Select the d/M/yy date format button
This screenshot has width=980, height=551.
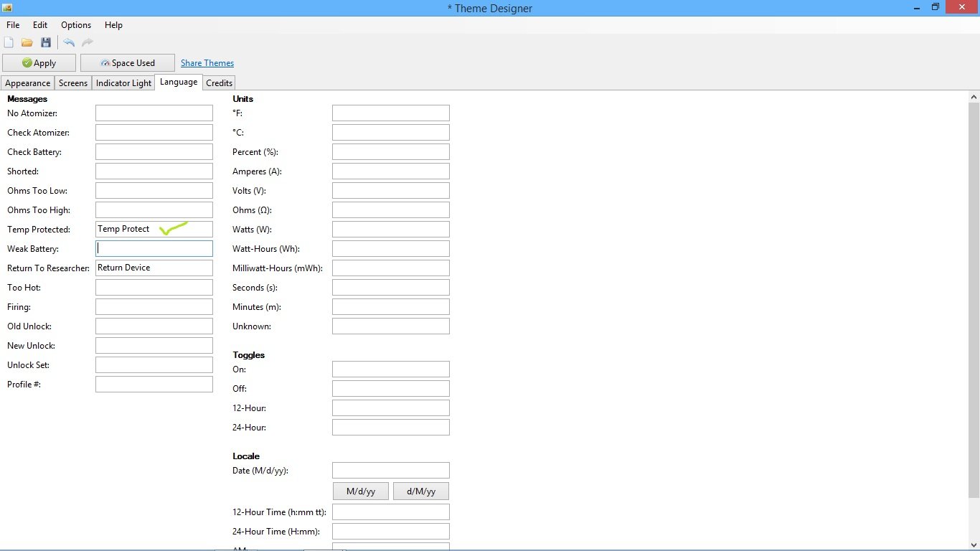[420, 491]
